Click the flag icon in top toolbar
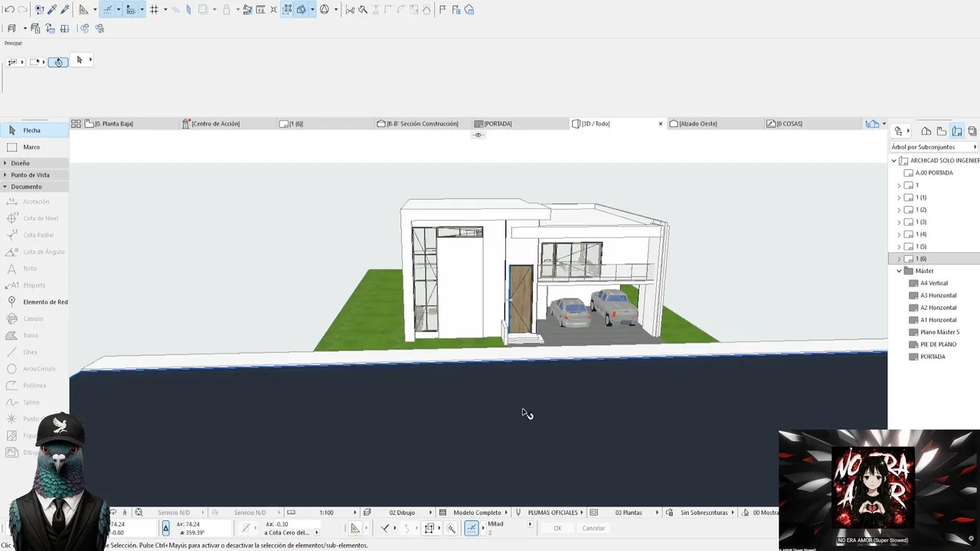 (443, 10)
